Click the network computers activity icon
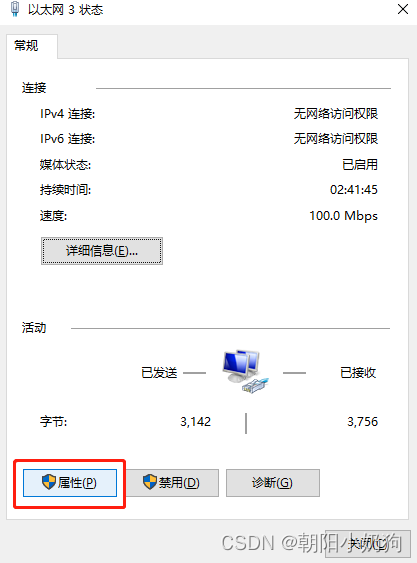Screen dimensions: 417x563 (246, 372)
